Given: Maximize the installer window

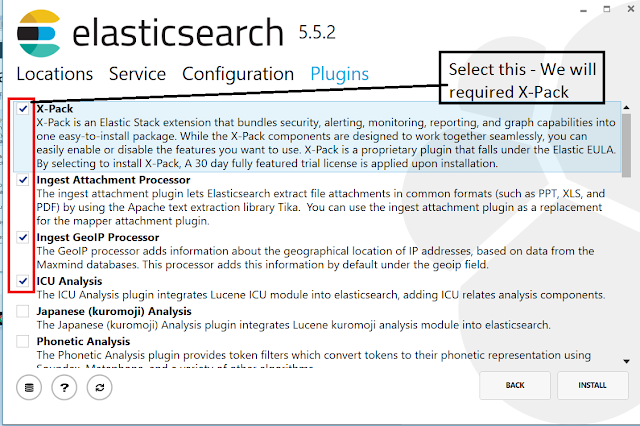Looking at the screenshot, I should point(607,9).
